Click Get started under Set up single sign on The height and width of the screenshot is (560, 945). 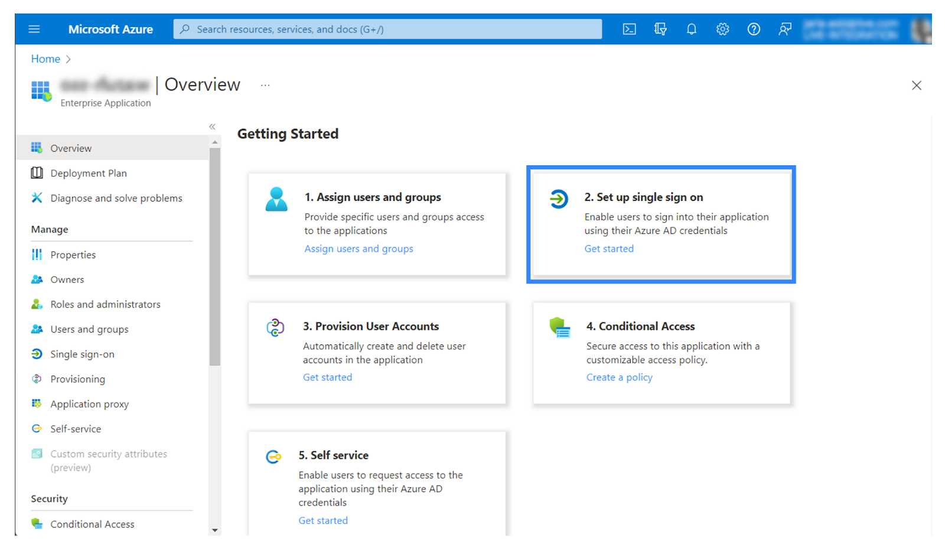(x=609, y=249)
